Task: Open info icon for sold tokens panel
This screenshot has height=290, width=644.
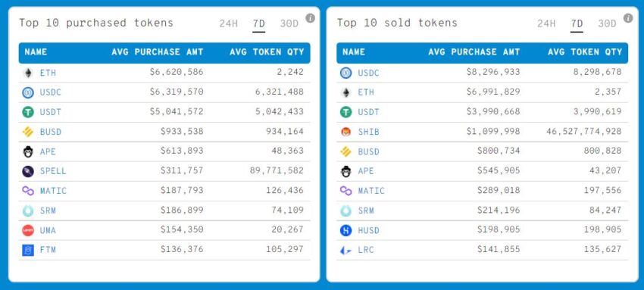Action: (628, 18)
